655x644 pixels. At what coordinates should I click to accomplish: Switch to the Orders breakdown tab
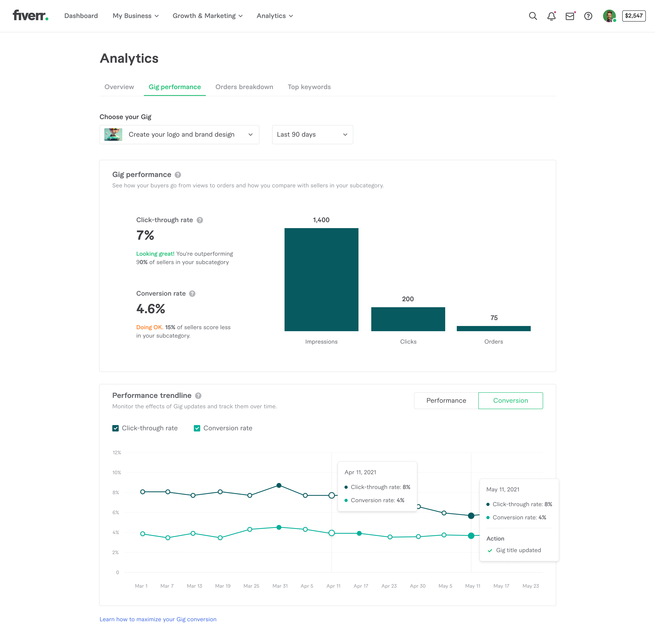click(x=244, y=87)
